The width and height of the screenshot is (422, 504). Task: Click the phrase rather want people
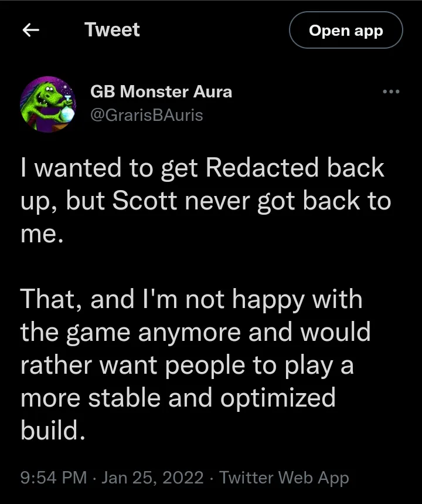(x=133, y=366)
